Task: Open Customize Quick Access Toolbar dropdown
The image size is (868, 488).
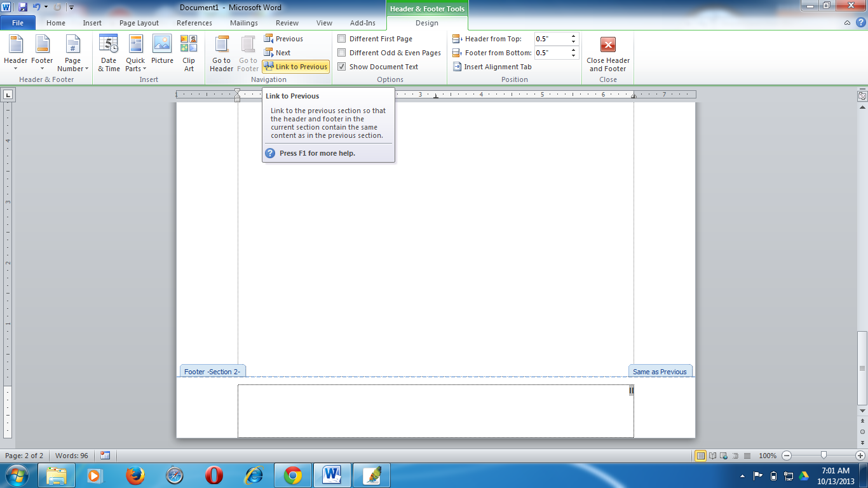Action: (x=71, y=8)
